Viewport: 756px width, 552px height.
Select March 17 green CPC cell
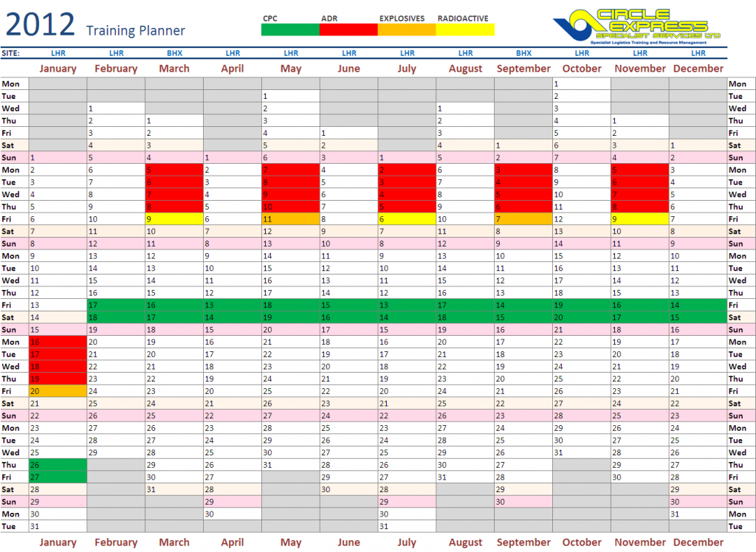(x=174, y=317)
